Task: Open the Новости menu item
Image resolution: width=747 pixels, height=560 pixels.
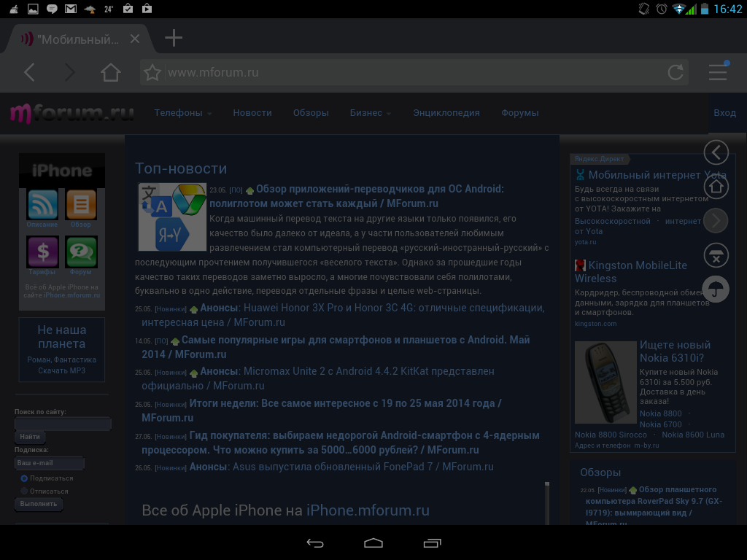Action: click(x=252, y=113)
